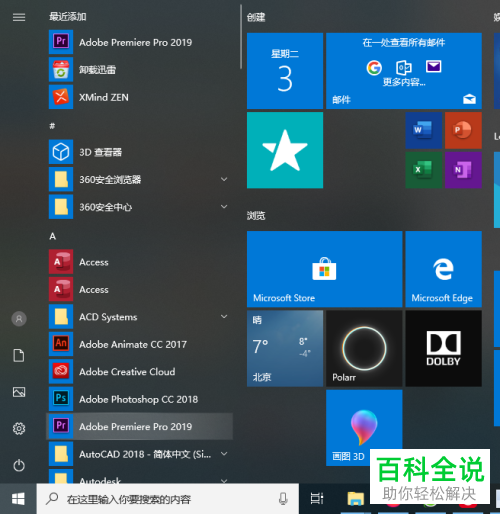Screen dimensions: 500x514
Task: Open the Microsoft Store tile
Action: point(324,269)
